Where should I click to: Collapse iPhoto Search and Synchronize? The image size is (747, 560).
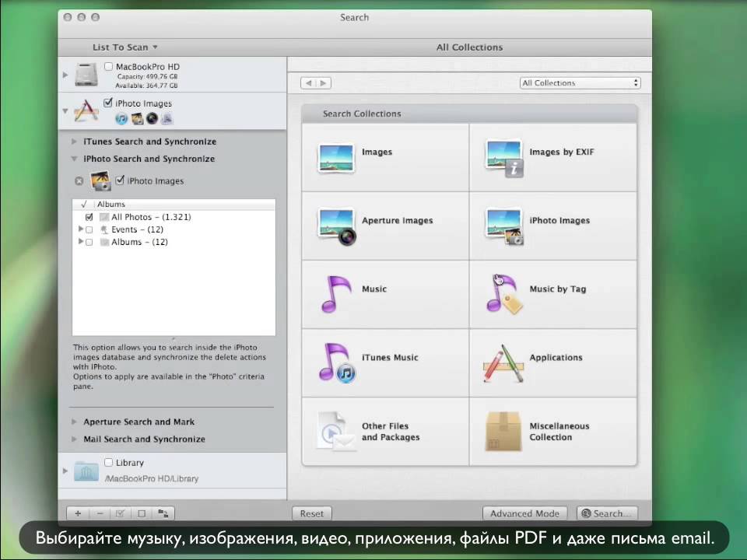click(74, 159)
